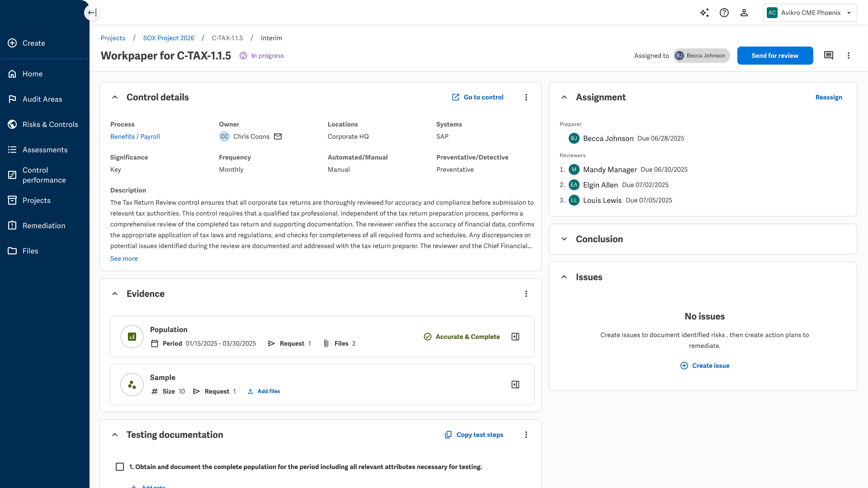Collapse the sidebar navigation arrow
The image size is (868, 488).
coord(92,13)
